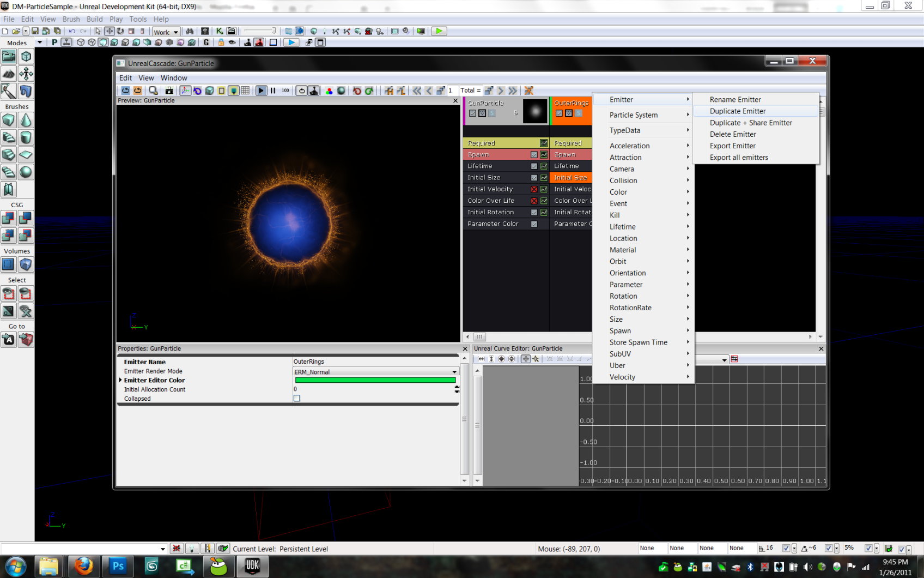The height and width of the screenshot is (578, 924).
Task: Jump to lowest LOD double-left arrow
Action: click(417, 91)
